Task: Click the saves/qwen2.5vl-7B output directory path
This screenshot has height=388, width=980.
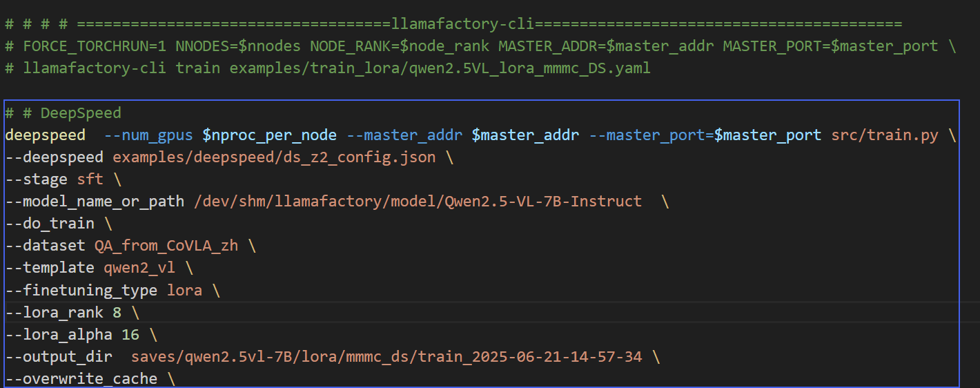Action: click(x=386, y=357)
